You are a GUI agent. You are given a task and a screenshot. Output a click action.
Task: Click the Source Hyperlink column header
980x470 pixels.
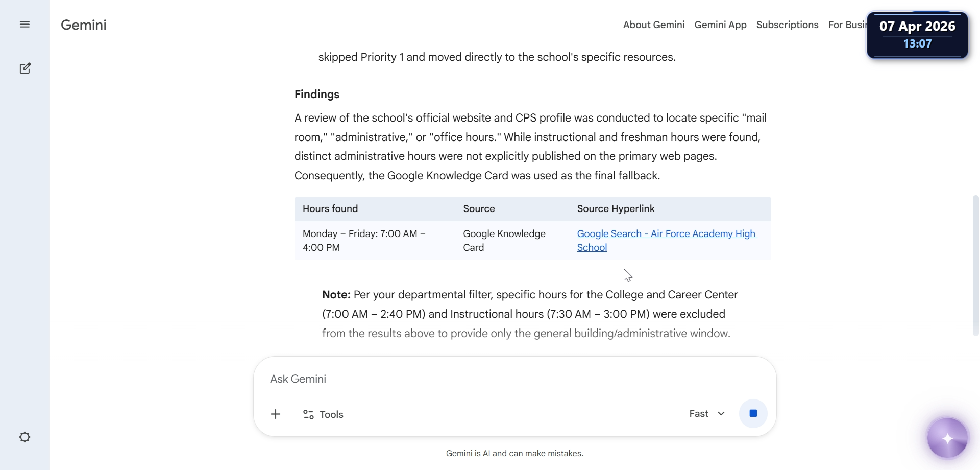616,209
